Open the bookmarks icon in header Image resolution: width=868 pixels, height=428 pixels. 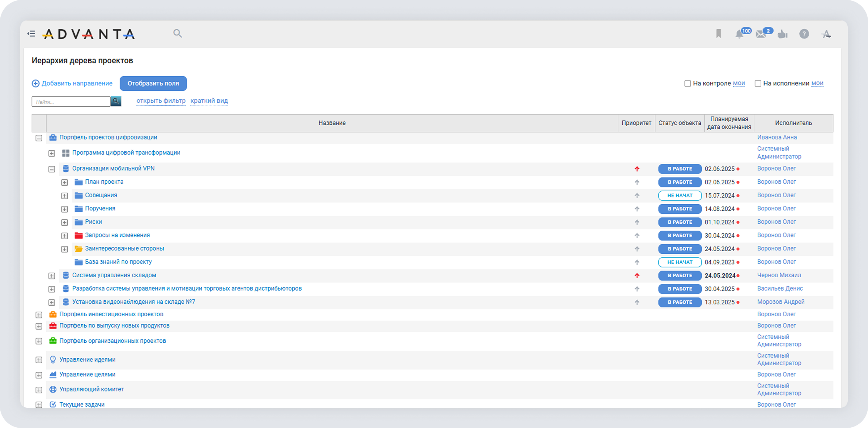(x=718, y=34)
